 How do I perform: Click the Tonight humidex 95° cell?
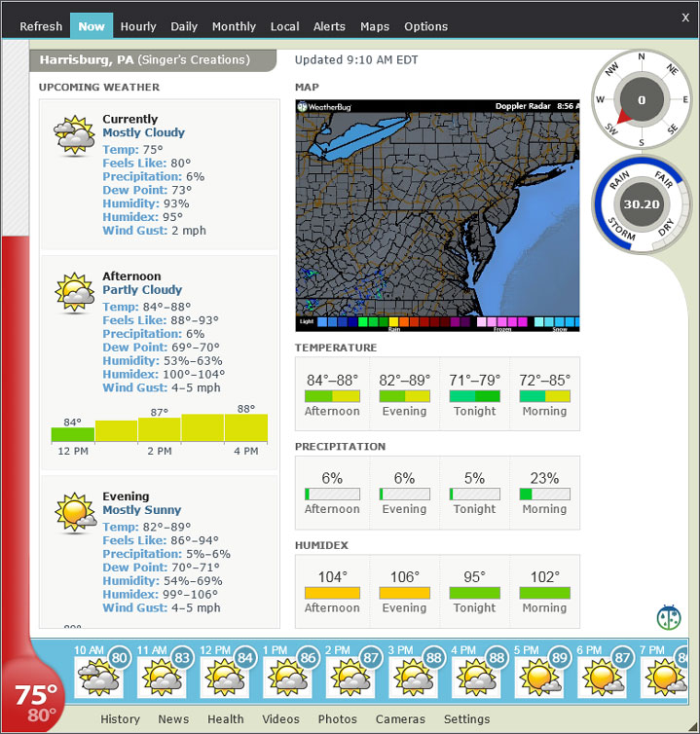(475, 592)
